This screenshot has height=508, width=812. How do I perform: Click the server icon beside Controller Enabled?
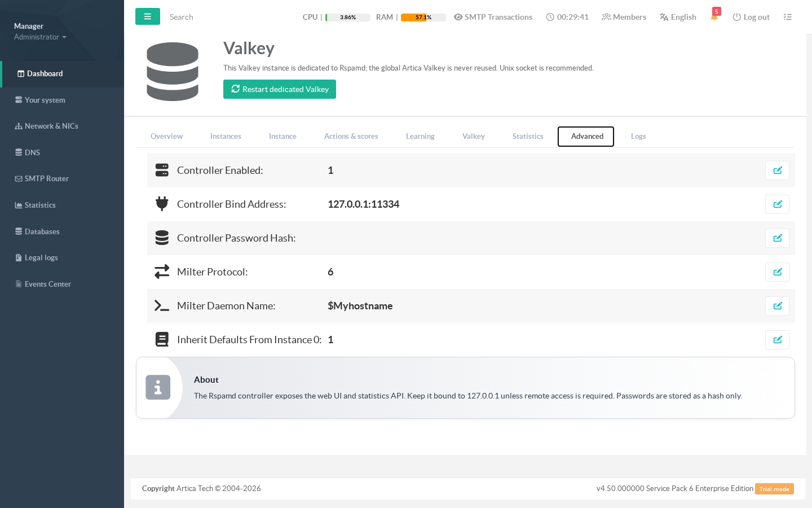click(x=162, y=170)
